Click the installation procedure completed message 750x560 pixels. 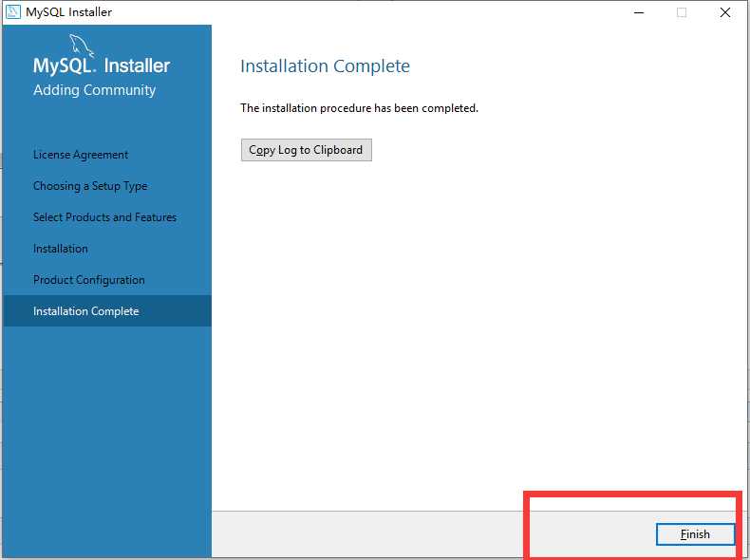point(359,108)
